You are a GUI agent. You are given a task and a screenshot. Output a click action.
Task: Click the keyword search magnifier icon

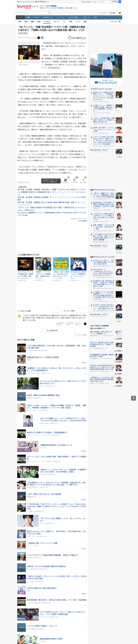49,13
